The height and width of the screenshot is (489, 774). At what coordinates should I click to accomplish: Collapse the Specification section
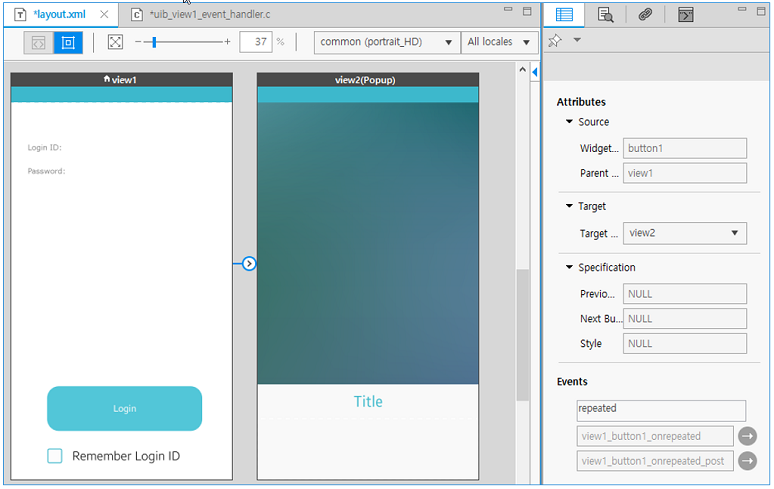[569, 268]
